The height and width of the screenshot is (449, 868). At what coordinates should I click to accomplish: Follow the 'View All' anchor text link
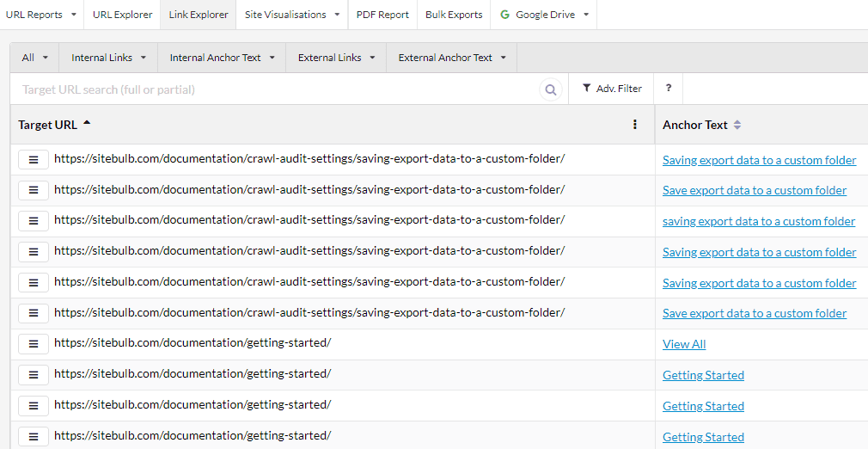684,344
